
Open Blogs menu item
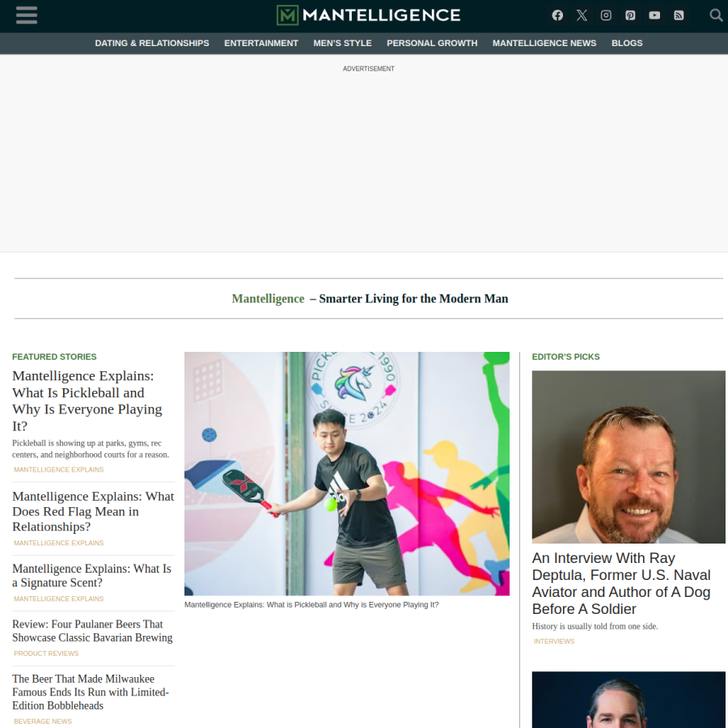(627, 43)
